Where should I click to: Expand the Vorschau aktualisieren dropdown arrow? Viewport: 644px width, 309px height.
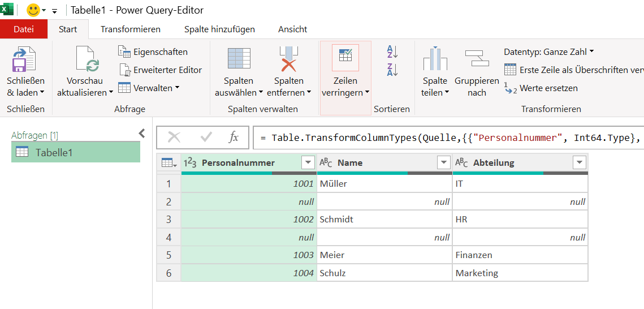tap(110, 93)
